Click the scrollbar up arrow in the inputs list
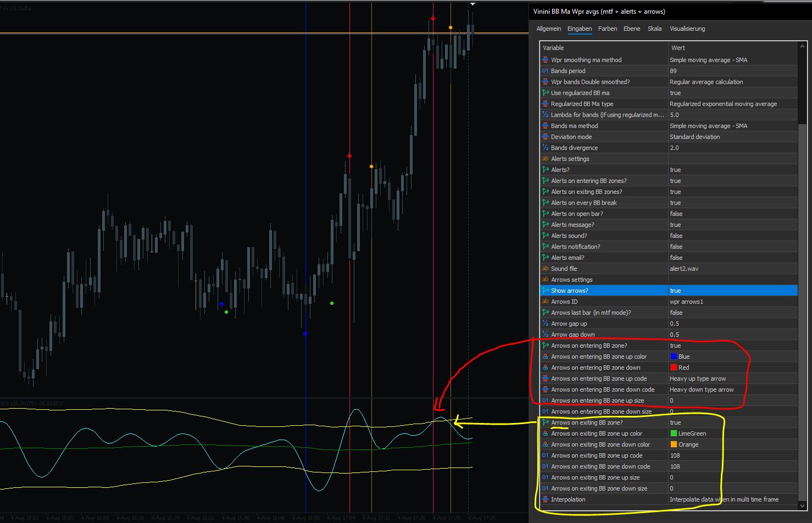This screenshot has height=523, width=812. click(802, 46)
